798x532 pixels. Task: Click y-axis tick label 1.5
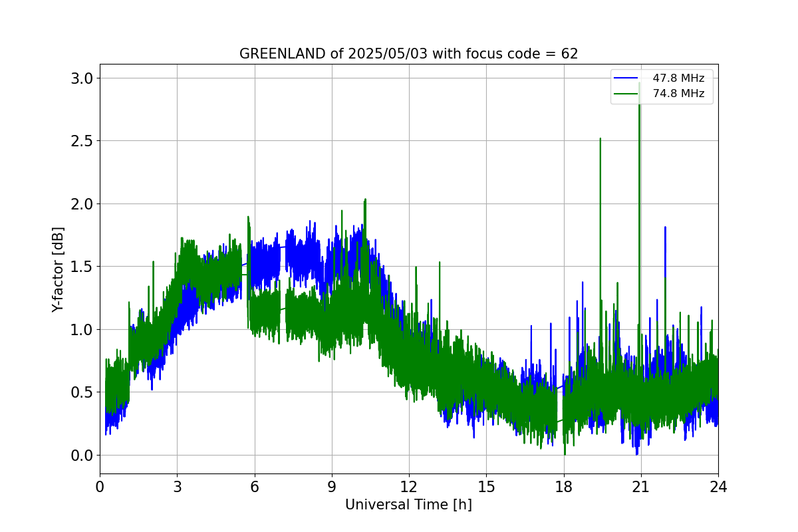(x=81, y=267)
